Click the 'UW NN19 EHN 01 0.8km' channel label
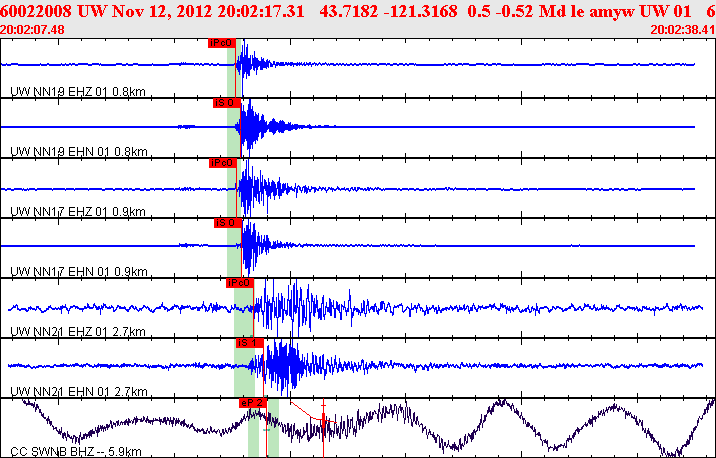 [79, 152]
